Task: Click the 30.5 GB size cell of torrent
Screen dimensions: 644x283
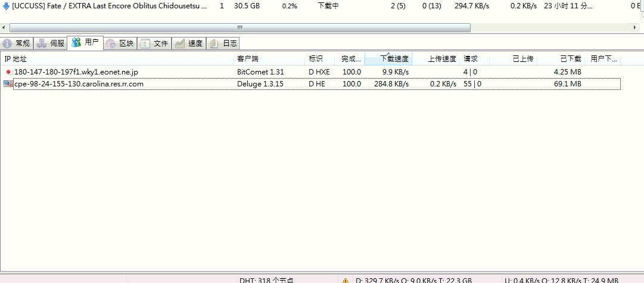Action: 247,7
